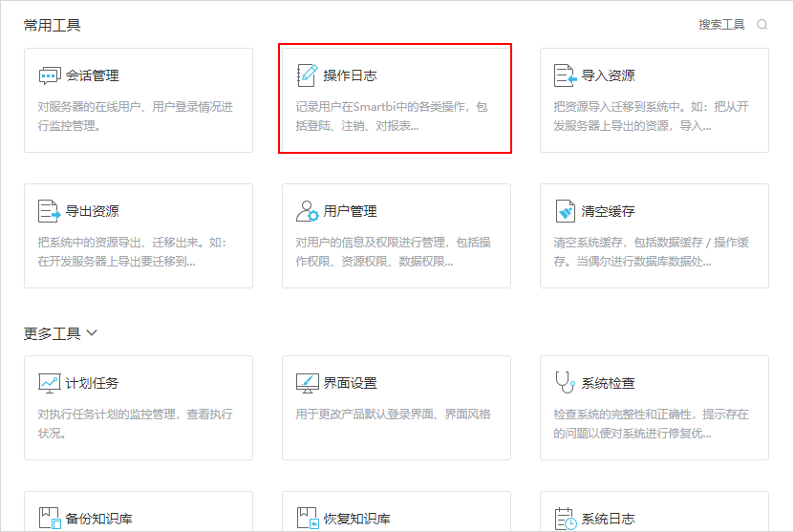Click the 导出资源 export document icon
This screenshot has width=794, height=532.
pos(49,211)
